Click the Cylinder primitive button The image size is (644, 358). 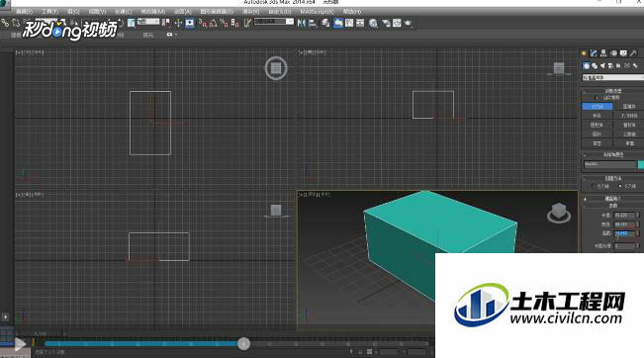[598, 125]
